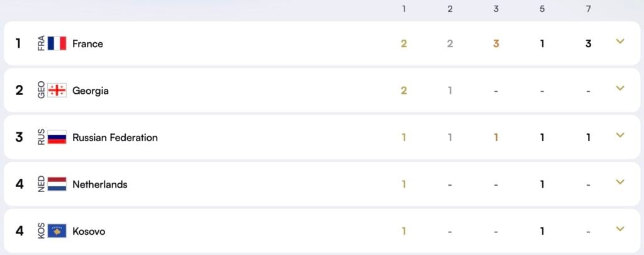The image size is (644, 255).
Task: Click France's gold medal count
Action: [404, 44]
